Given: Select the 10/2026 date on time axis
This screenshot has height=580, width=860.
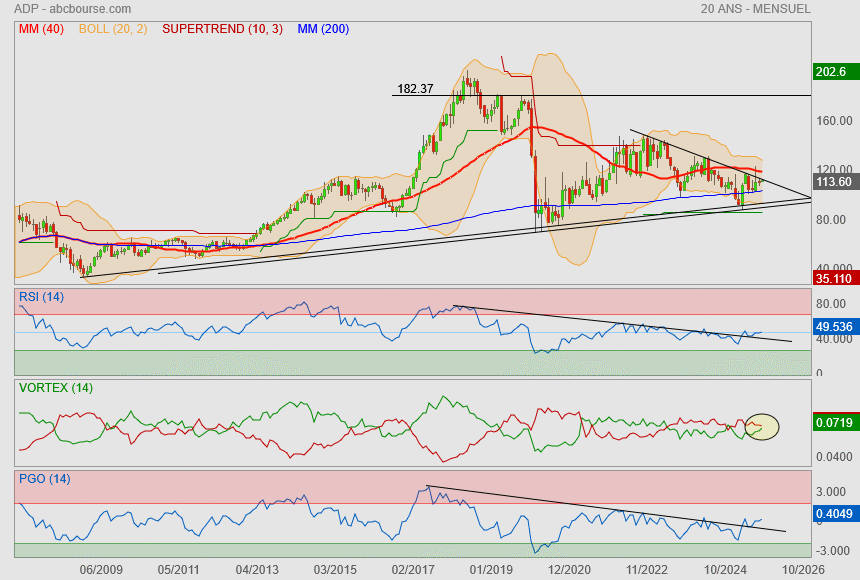Looking at the screenshot, I should point(802,569).
